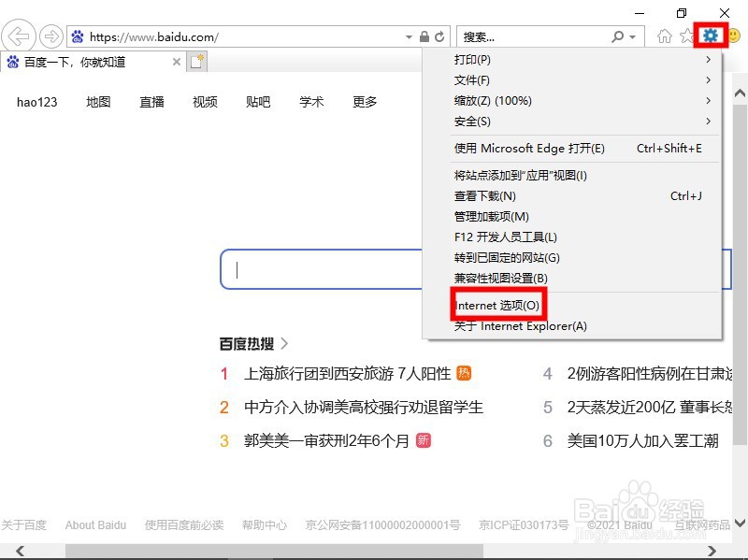Expand the 文件(F) submenu

[x=708, y=80]
